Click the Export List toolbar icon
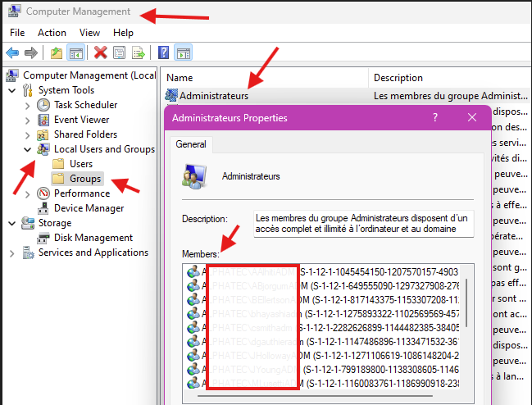This screenshot has width=532, height=405. [139, 53]
